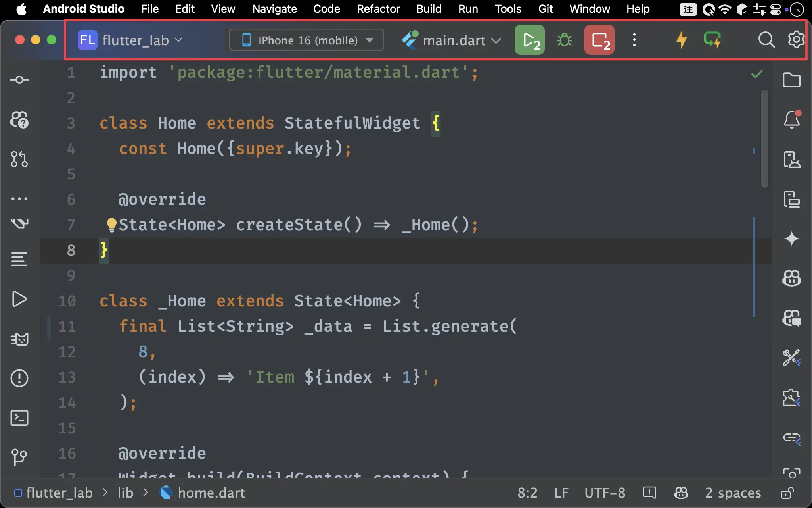Open the Commit tool window
This screenshot has height=508, width=812.
(19, 80)
